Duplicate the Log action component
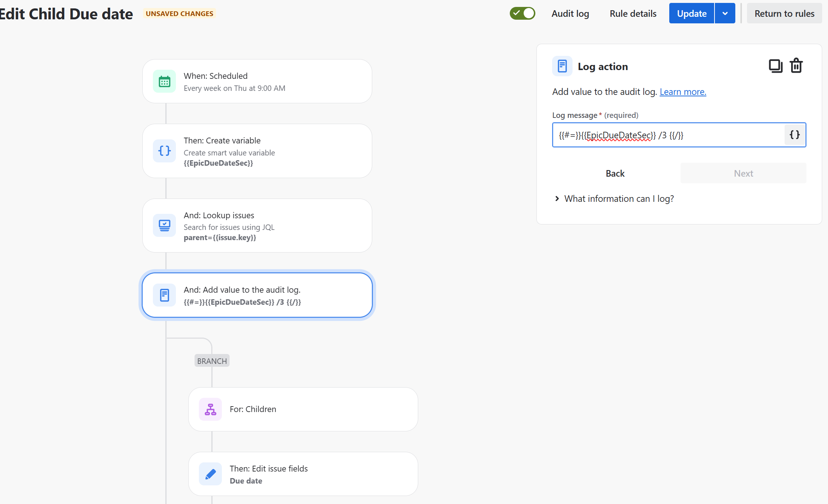Screen dimensions: 828x504 775,66
